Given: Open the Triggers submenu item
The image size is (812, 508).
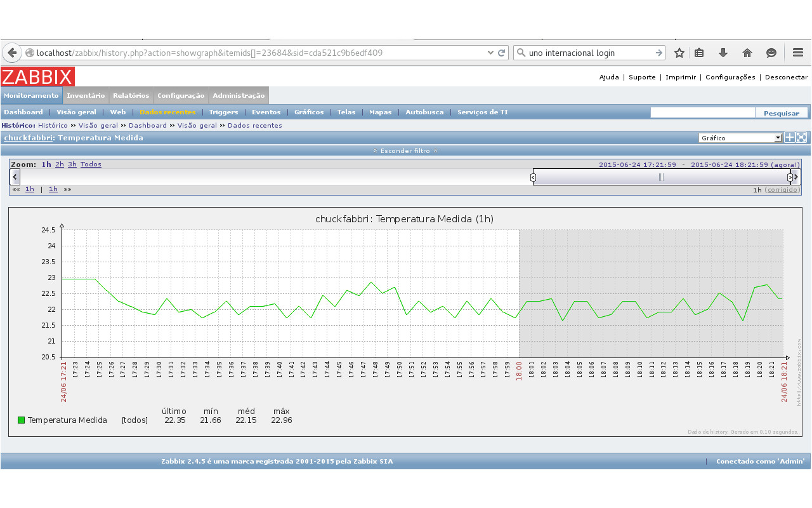Looking at the screenshot, I should coord(223,112).
